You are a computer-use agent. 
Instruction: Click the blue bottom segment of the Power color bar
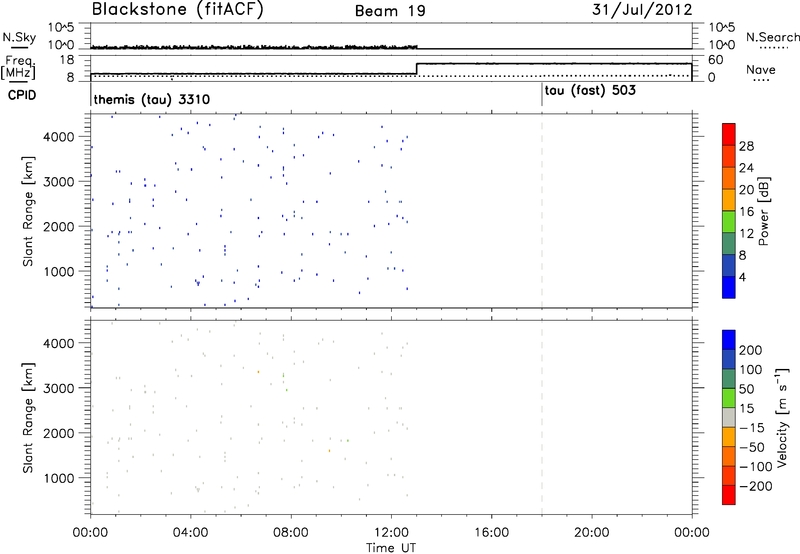click(x=729, y=287)
